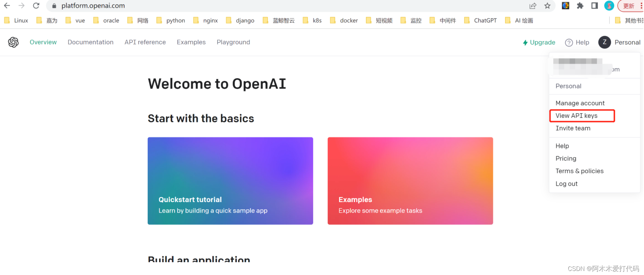Open the nginx bookmark folder
The width and height of the screenshot is (644, 275).
(x=206, y=21)
